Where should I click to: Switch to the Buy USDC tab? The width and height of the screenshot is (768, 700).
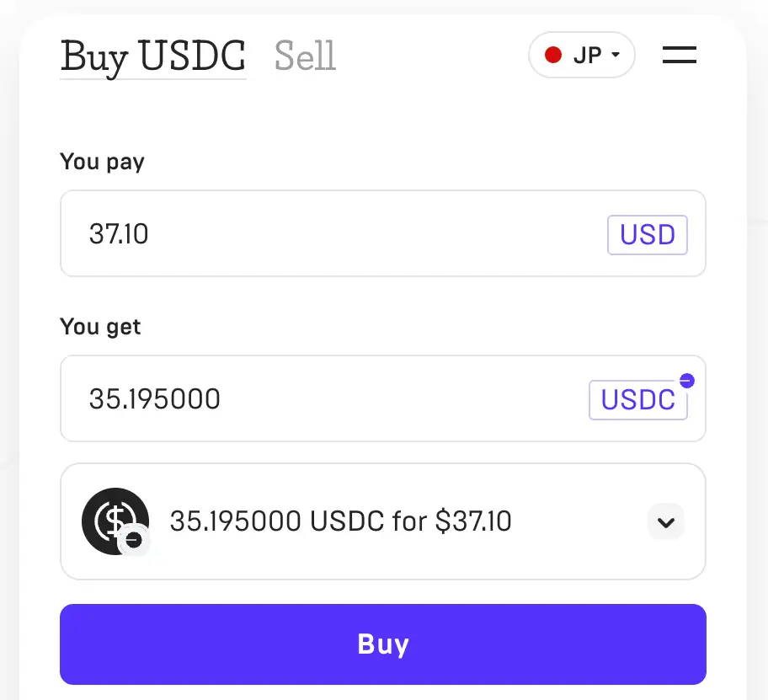pyautogui.click(x=153, y=57)
